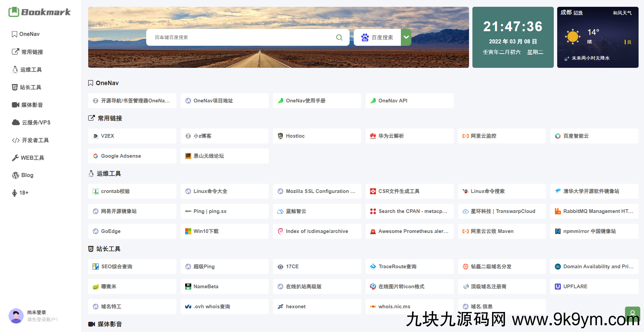Click the UPFLARE bookmark icon

click(558, 287)
